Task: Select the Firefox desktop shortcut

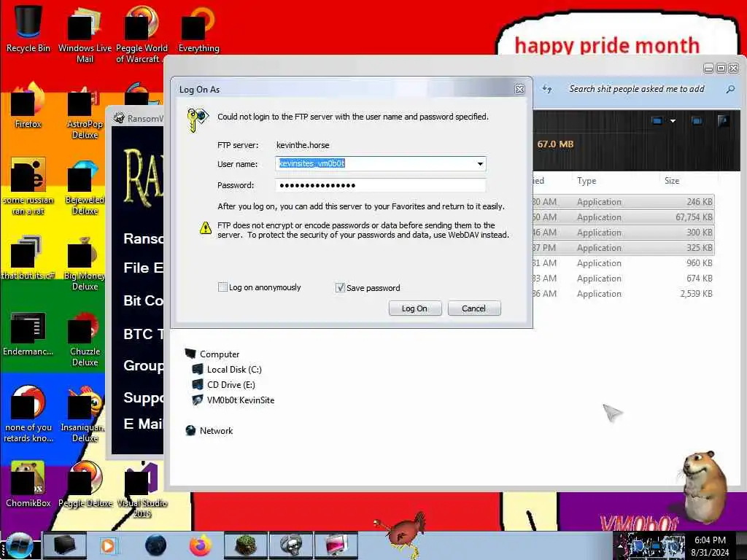Action: click(28, 106)
